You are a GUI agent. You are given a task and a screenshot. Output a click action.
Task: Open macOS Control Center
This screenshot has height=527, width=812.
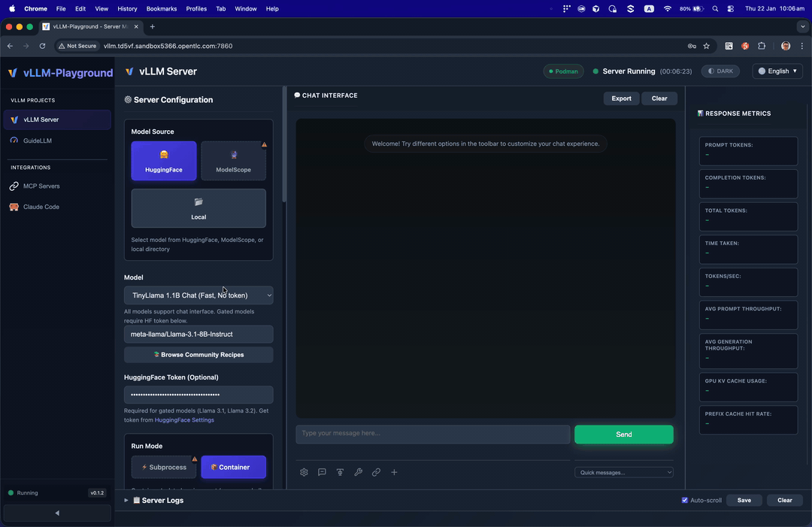point(731,9)
